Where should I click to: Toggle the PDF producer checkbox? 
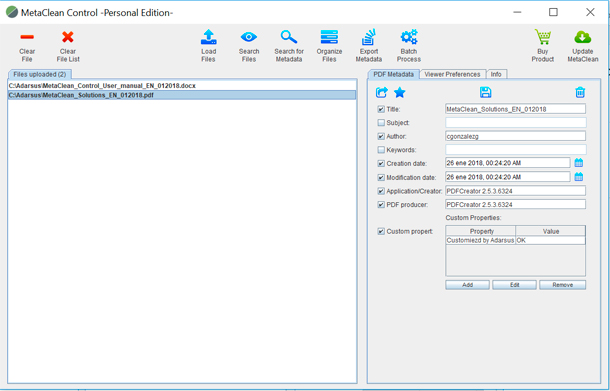click(x=381, y=205)
